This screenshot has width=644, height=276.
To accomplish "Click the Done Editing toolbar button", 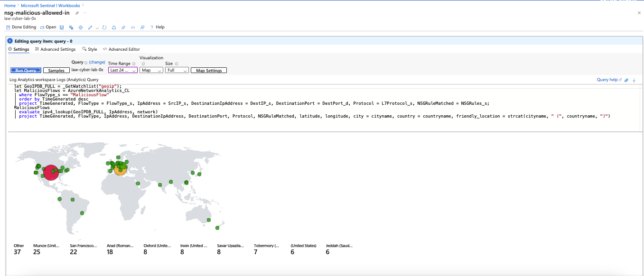I will click(x=21, y=27).
